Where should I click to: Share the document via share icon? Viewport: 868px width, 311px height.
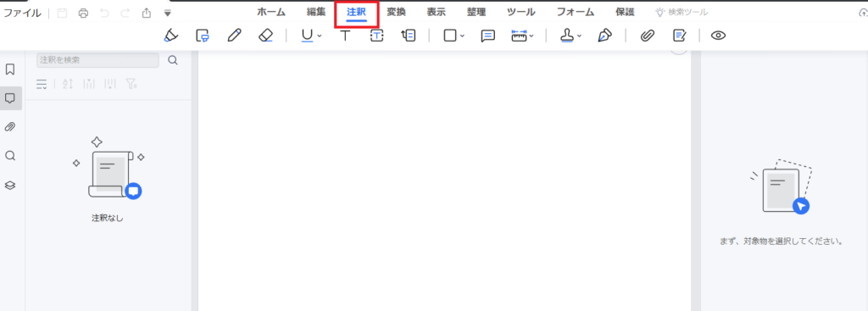(x=147, y=13)
